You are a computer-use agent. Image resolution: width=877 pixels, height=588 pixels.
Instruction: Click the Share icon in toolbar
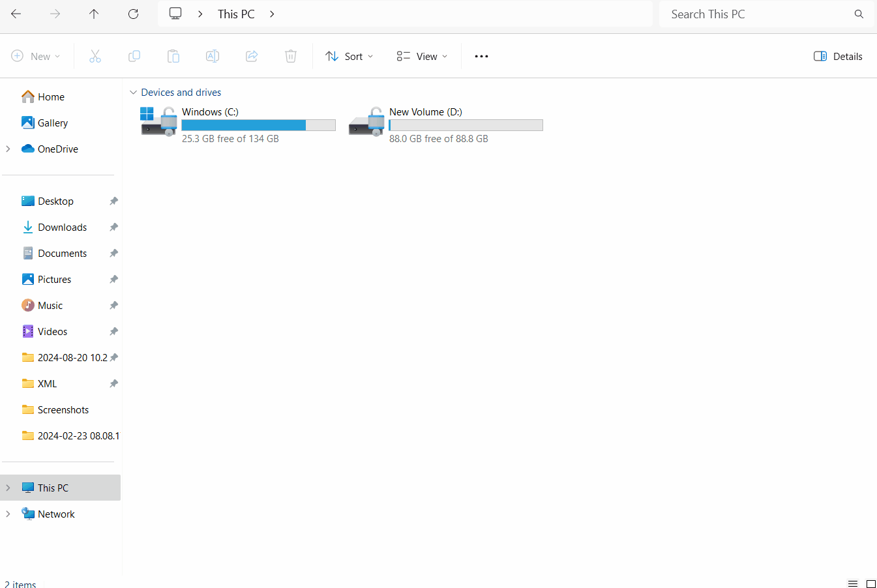252,57
